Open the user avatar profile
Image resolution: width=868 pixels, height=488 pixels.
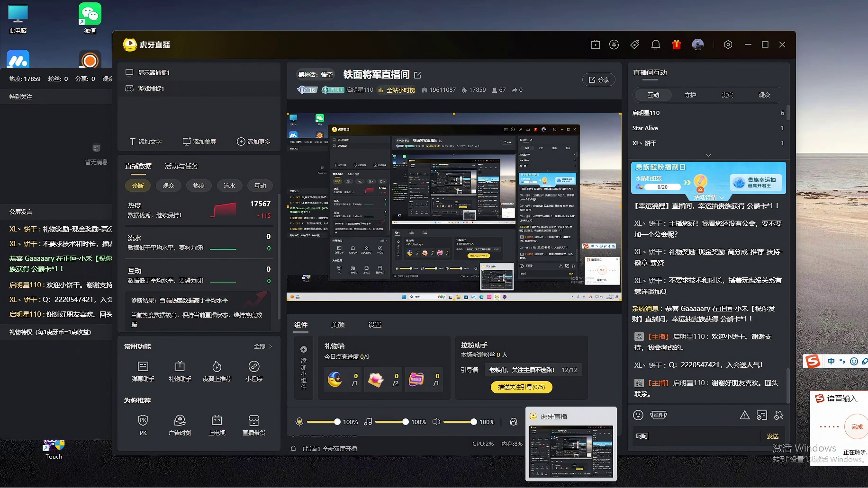(698, 44)
